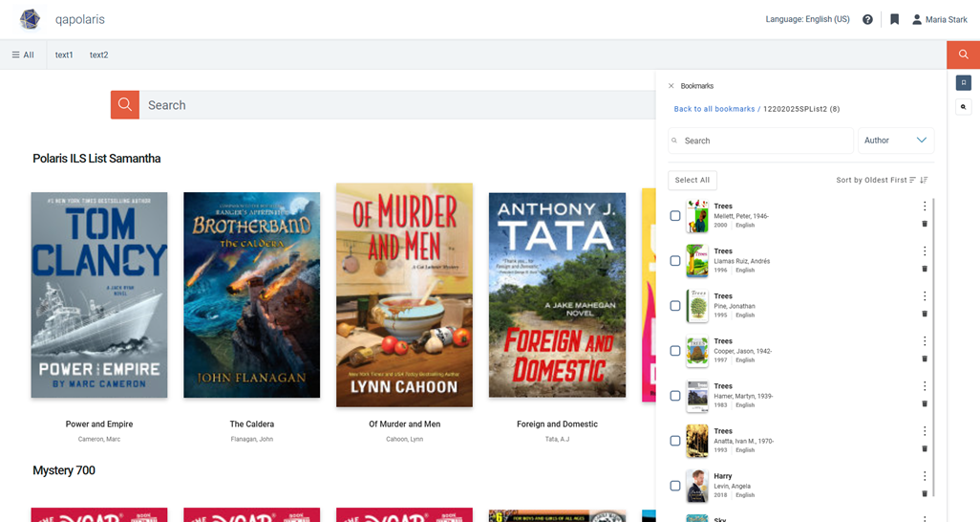Open the Llamas Ruiz Trees cover thumbnail
This screenshot has width=980, height=522.
pyautogui.click(x=697, y=261)
